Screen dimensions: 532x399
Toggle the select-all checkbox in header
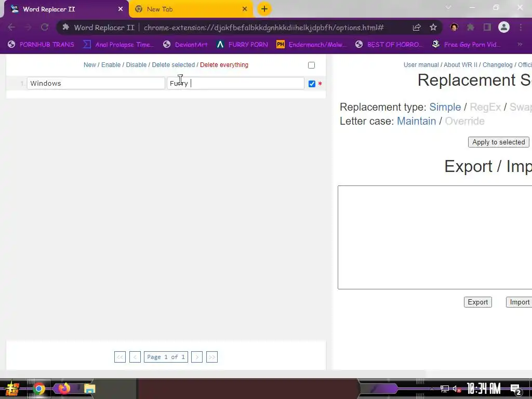[311, 65]
